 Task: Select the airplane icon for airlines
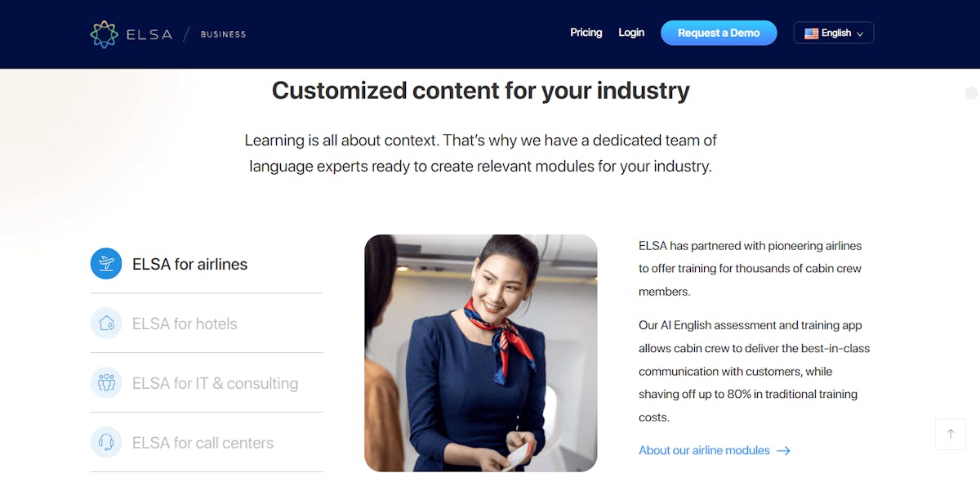click(x=106, y=264)
